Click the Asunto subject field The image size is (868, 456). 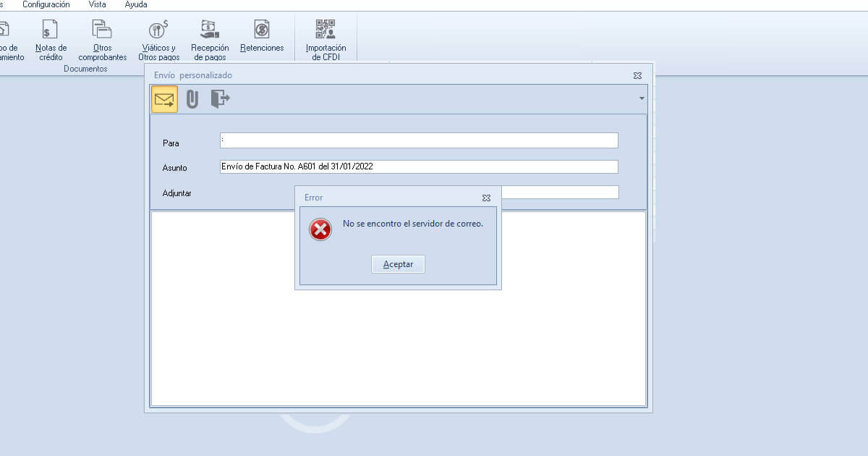click(419, 166)
